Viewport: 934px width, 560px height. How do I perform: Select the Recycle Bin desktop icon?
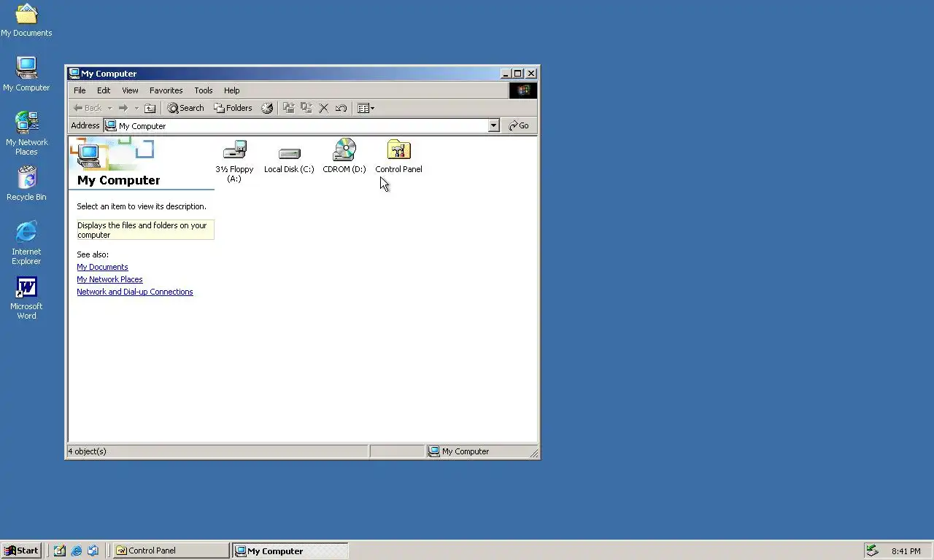[26, 184]
